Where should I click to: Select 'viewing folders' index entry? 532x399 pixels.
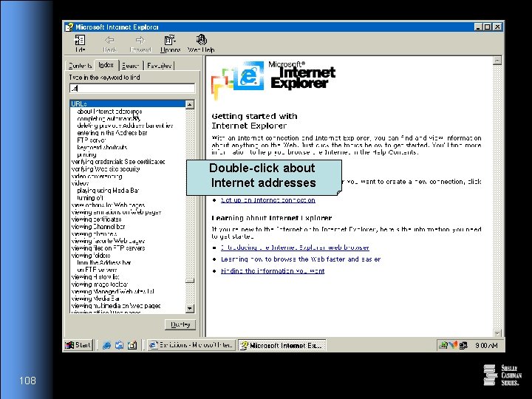91,256
